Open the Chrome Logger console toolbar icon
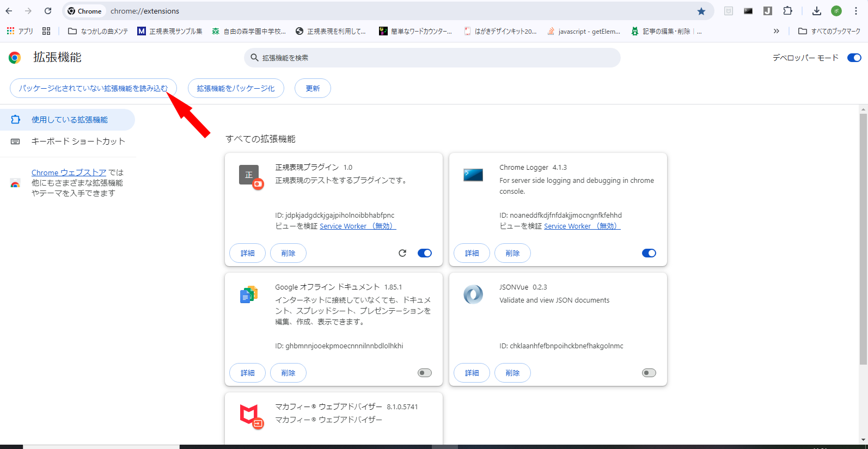 748,11
